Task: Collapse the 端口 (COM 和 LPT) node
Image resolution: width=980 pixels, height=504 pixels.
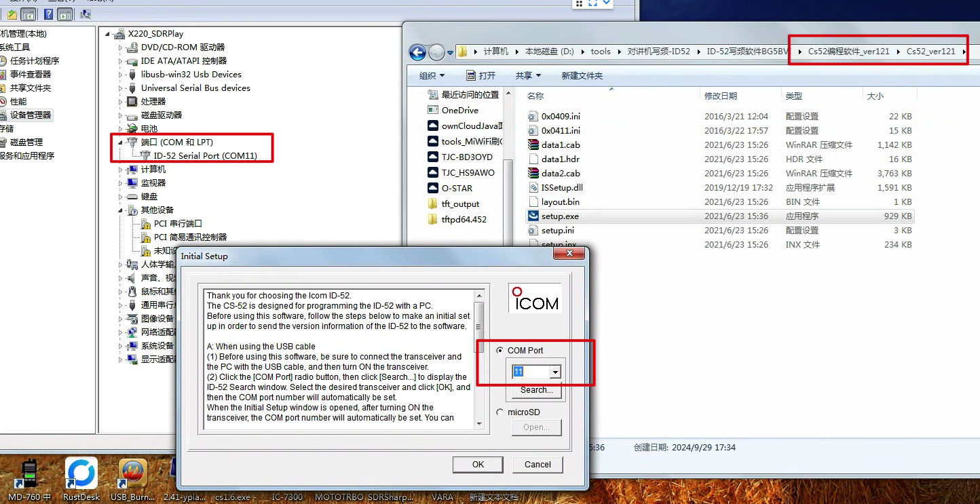Action: click(121, 142)
